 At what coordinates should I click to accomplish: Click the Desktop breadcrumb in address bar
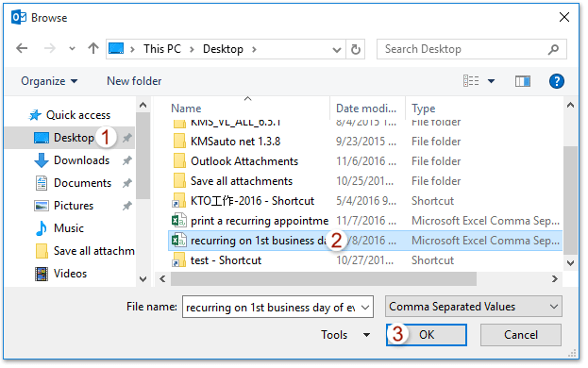pos(223,49)
